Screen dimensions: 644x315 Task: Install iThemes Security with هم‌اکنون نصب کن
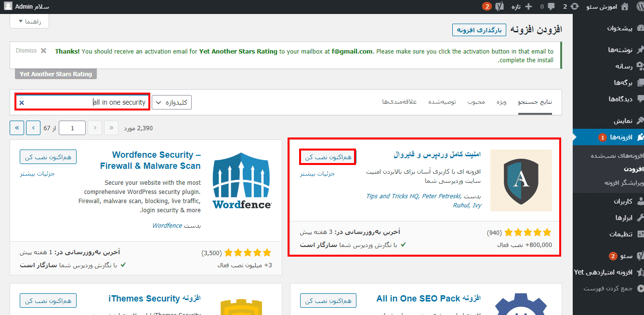tap(48, 301)
